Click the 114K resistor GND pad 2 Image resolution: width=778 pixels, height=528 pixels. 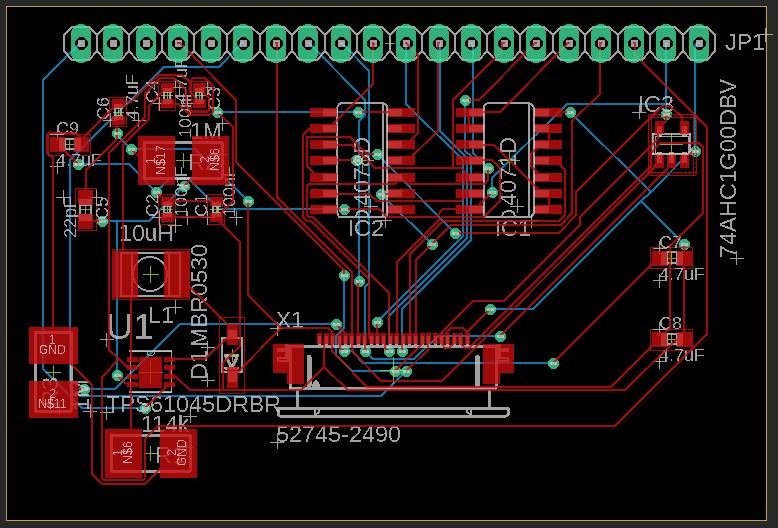coord(179,453)
